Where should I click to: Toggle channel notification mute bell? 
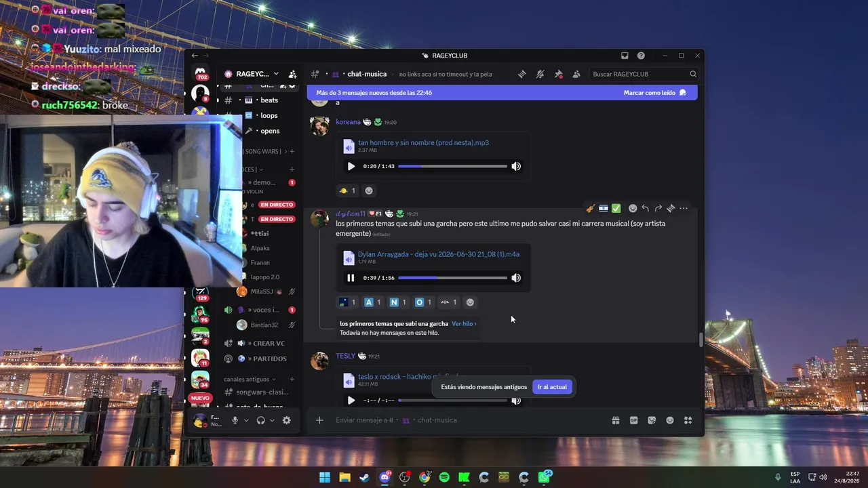(540, 74)
